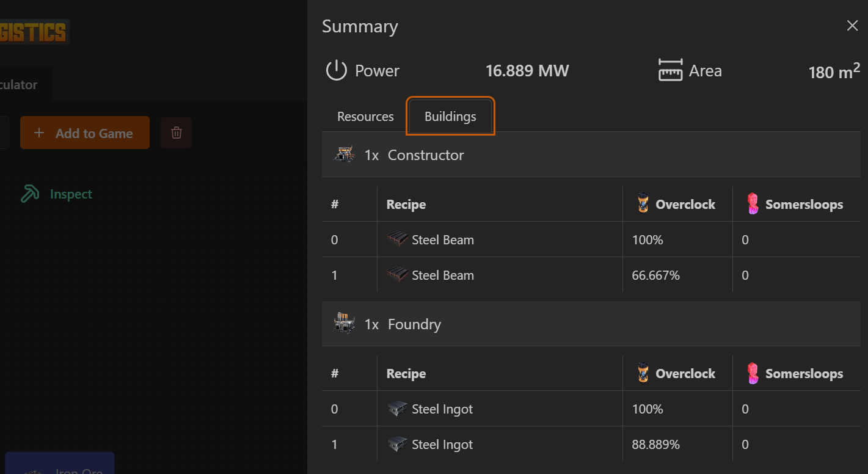Image resolution: width=868 pixels, height=474 pixels.
Task: Click the Constructor building icon
Action: click(345, 155)
